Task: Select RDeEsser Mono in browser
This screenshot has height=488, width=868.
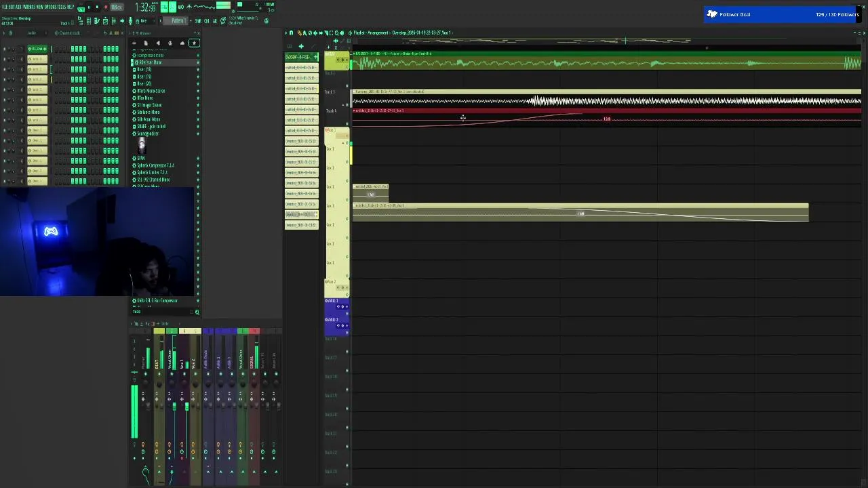Action: click(x=150, y=62)
